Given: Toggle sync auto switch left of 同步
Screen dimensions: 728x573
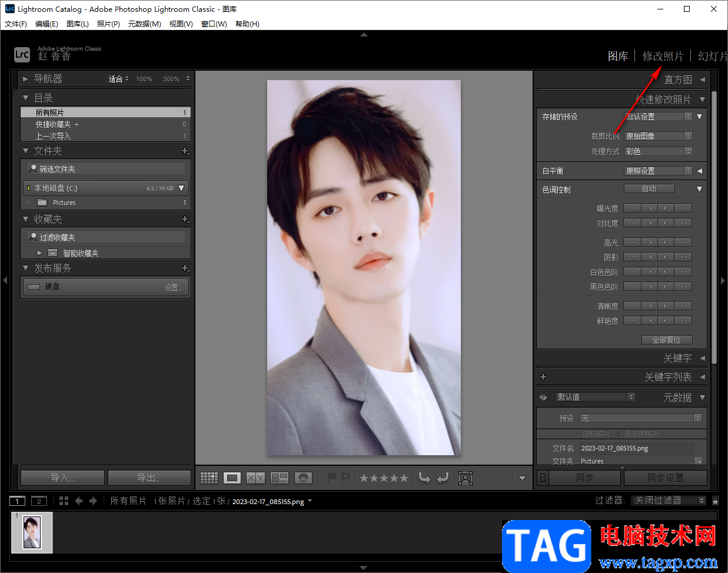Looking at the screenshot, I should [x=543, y=478].
